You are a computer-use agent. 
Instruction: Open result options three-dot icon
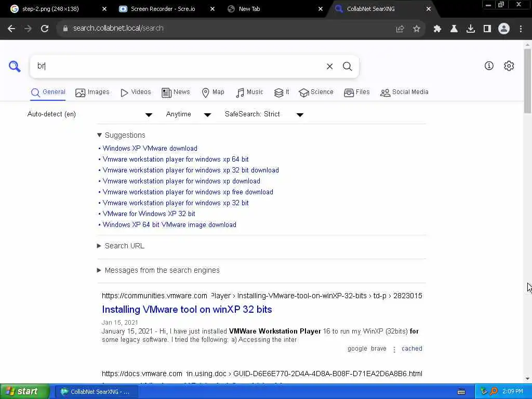(x=394, y=349)
